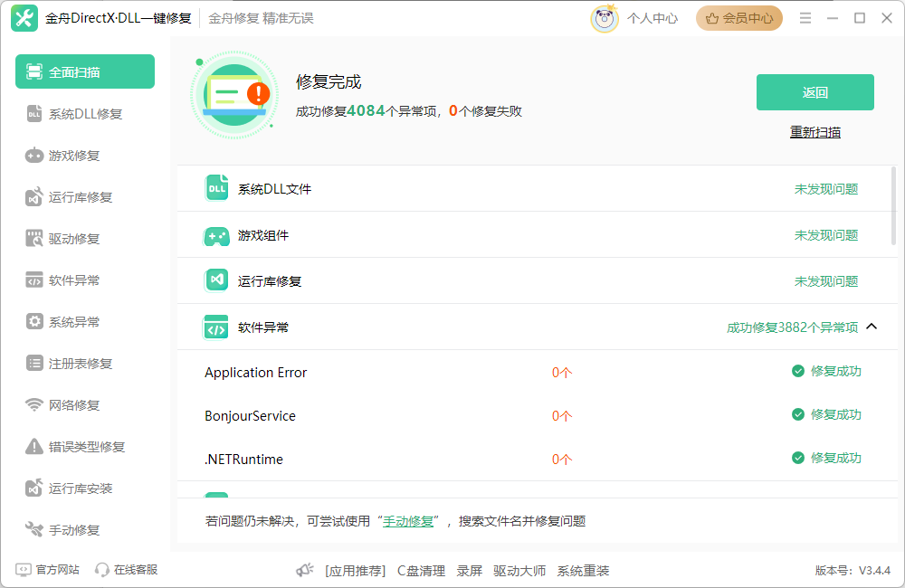905x588 pixels.
Task: Open the hamburger menu at top right
Action: pos(805,17)
